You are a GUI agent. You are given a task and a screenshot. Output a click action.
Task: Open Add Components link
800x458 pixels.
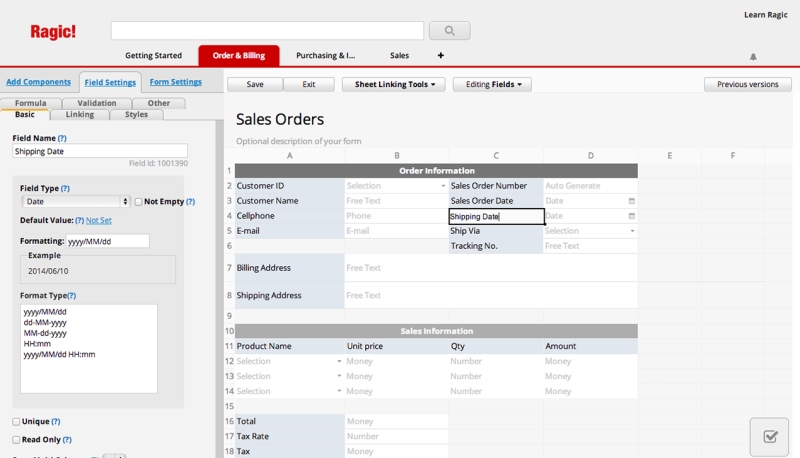38,82
